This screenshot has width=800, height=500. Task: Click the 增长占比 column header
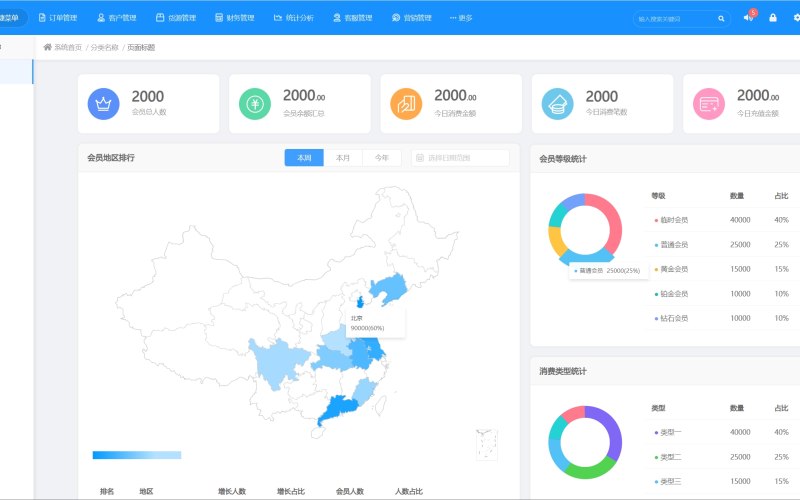291,491
